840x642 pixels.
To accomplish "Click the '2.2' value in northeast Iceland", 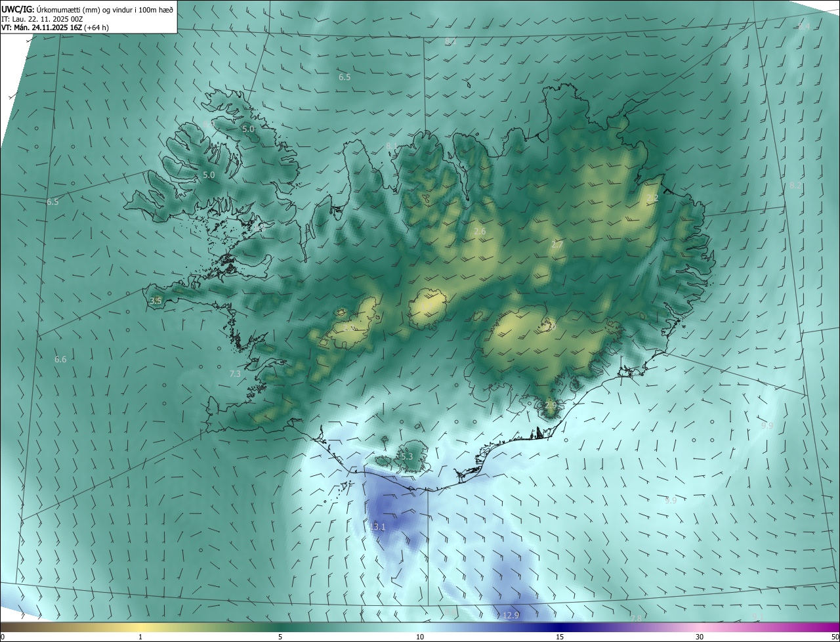I will [x=652, y=198].
